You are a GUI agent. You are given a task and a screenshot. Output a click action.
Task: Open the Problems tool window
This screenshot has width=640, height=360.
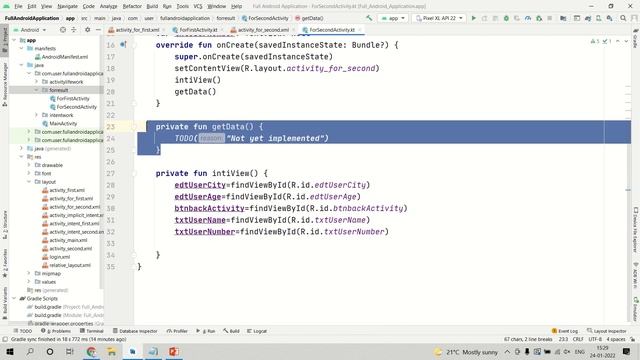click(56, 331)
